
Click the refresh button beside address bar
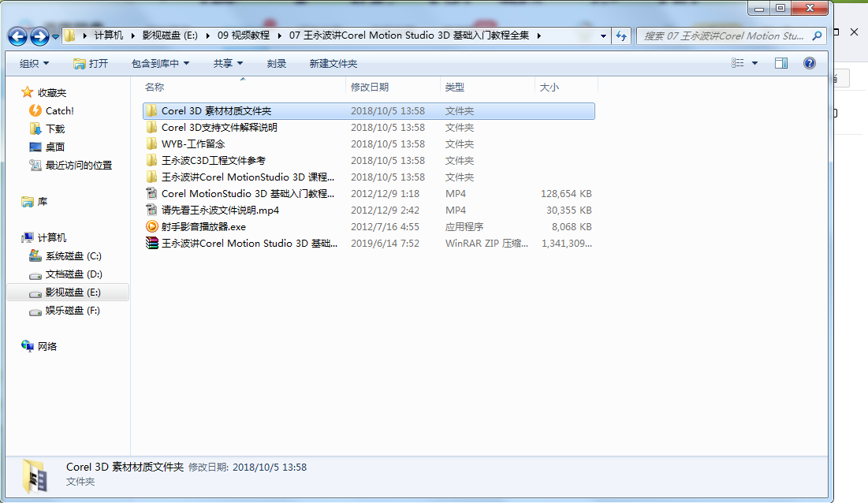[621, 36]
